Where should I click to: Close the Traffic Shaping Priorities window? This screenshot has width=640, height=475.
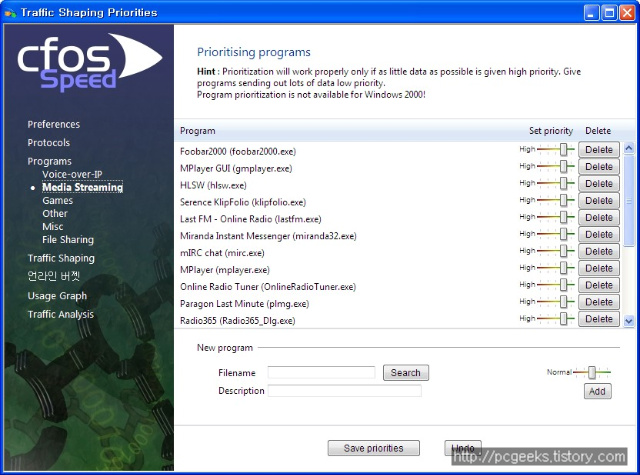point(627,13)
